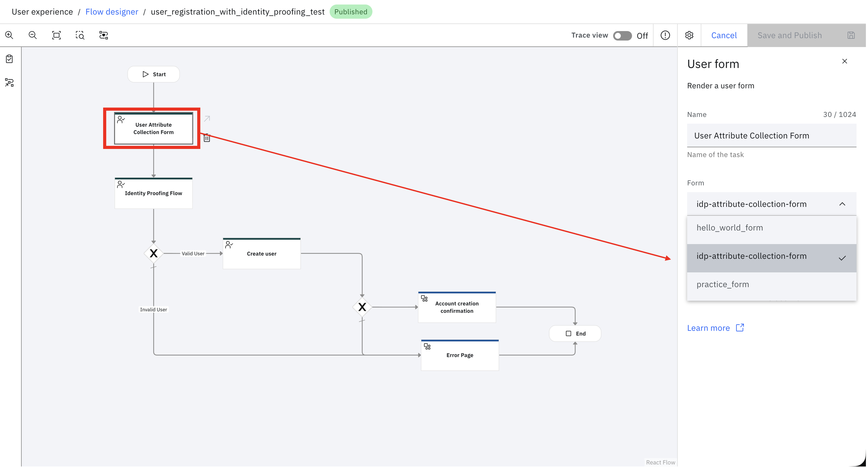Click the X gateway after Identity Proofing Flow
The height and width of the screenshot is (467, 868).
coord(154,253)
